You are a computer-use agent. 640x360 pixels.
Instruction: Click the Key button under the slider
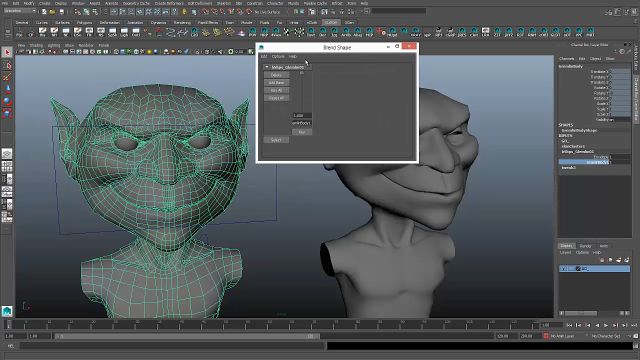(302, 132)
